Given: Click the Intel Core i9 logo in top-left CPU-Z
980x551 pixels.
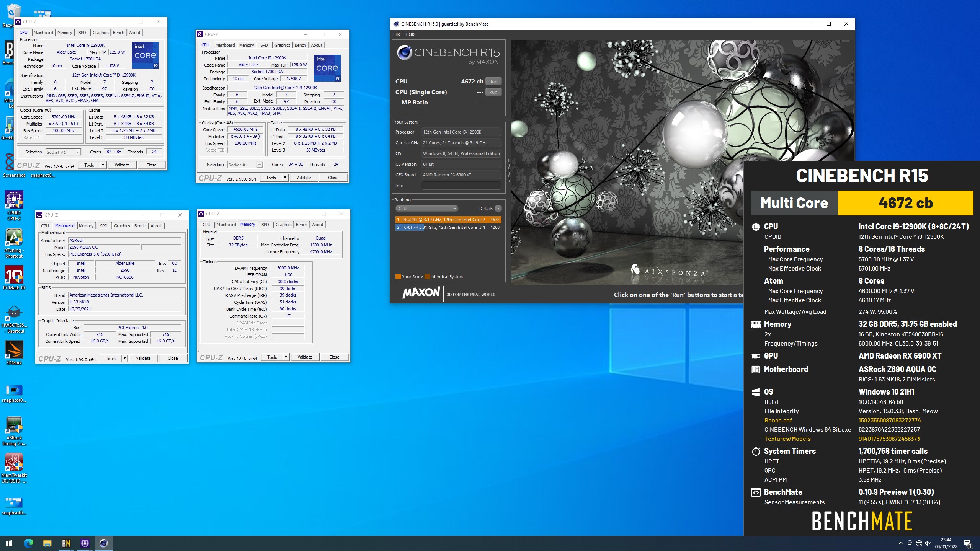Looking at the screenshot, I should [x=145, y=55].
